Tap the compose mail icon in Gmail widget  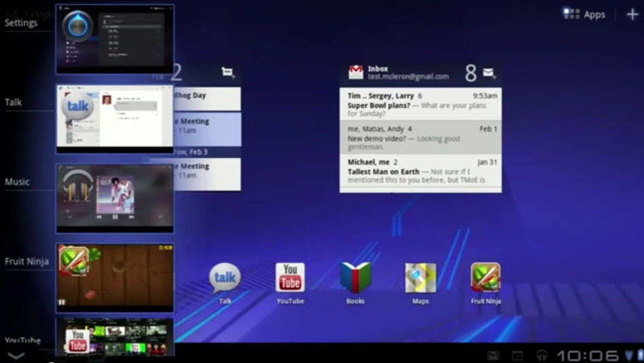pyautogui.click(x=488, y=73)
